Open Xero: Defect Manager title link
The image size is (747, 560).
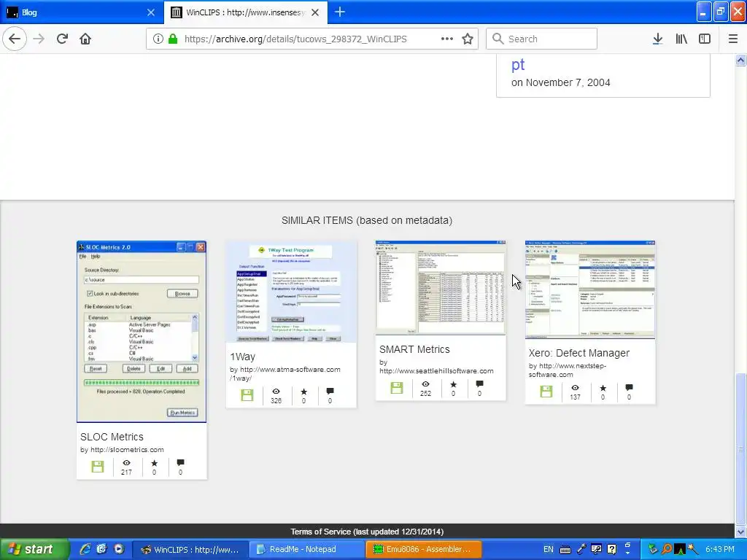[x=578, y=353]
